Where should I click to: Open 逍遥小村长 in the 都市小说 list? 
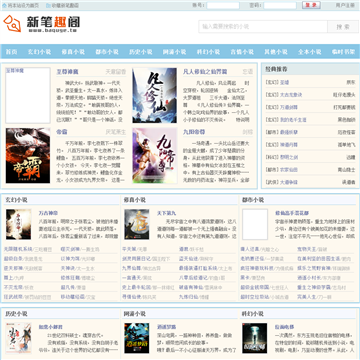[309, 278]
